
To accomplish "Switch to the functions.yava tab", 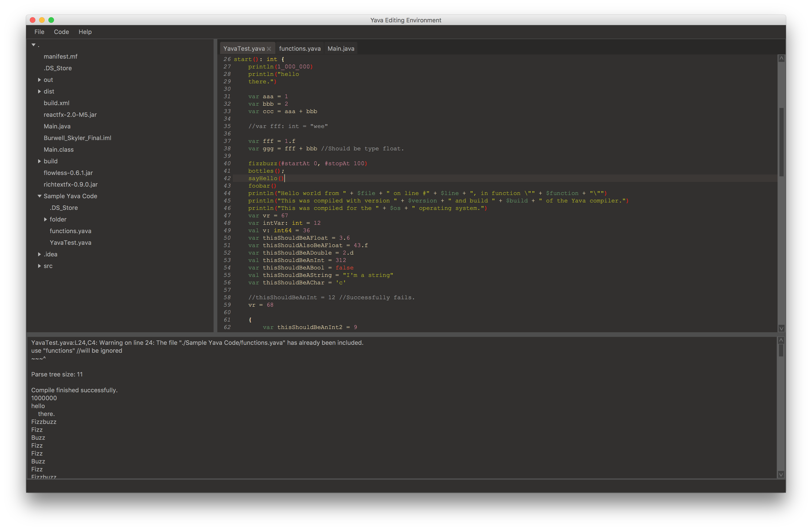I will (x=299, y=48).
